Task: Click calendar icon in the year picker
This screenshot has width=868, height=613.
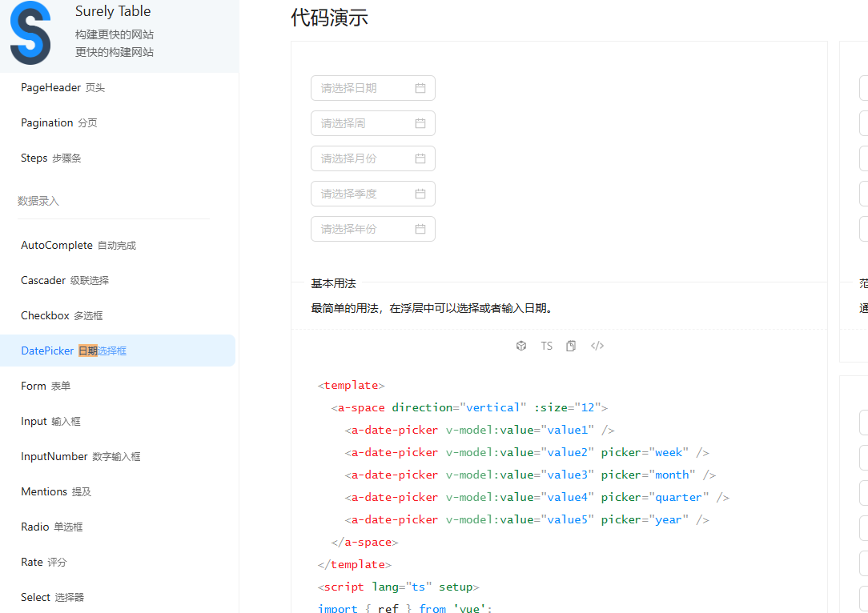Action: (x=420, y=229)
